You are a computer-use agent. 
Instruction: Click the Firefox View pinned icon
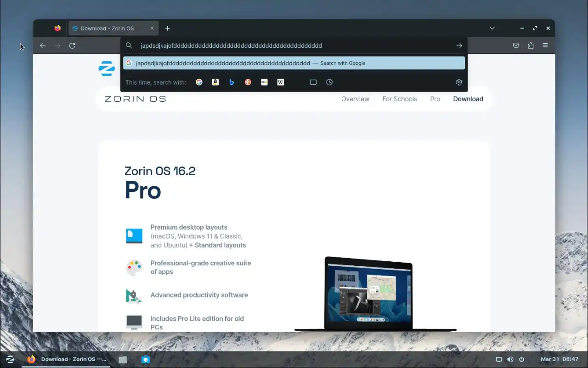click(57, 28)
